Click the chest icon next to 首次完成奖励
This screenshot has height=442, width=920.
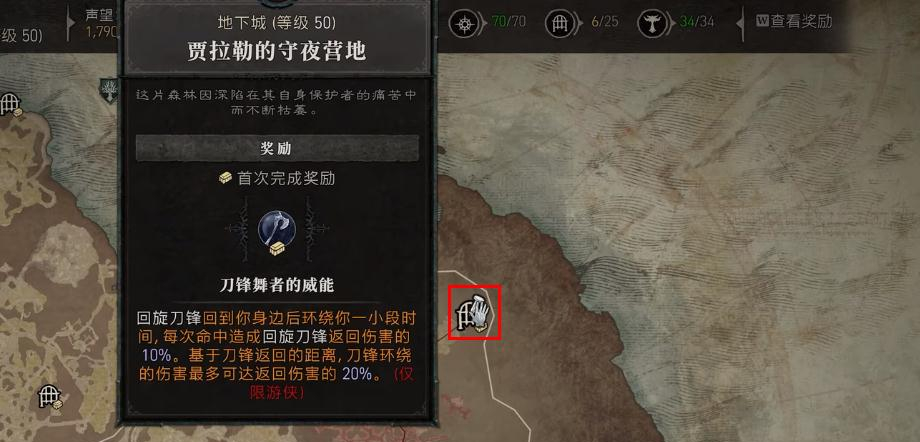pos(226,178)
